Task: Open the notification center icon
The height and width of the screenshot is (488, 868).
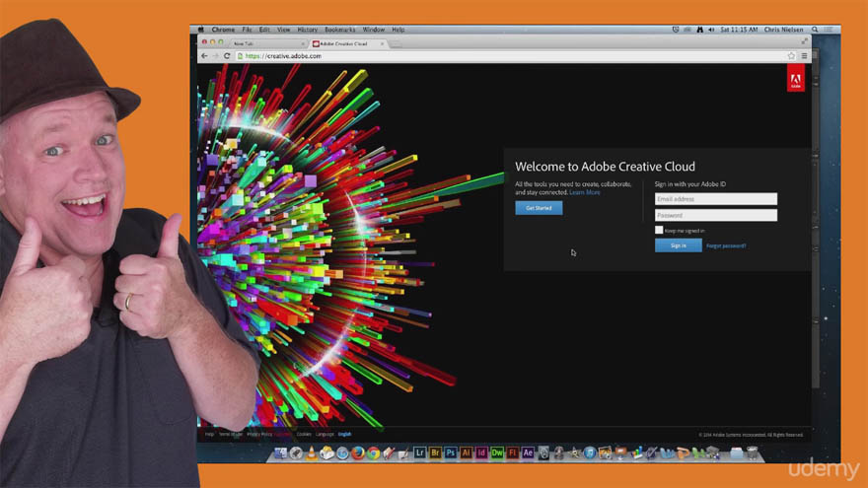Action: tap(829, 30)
